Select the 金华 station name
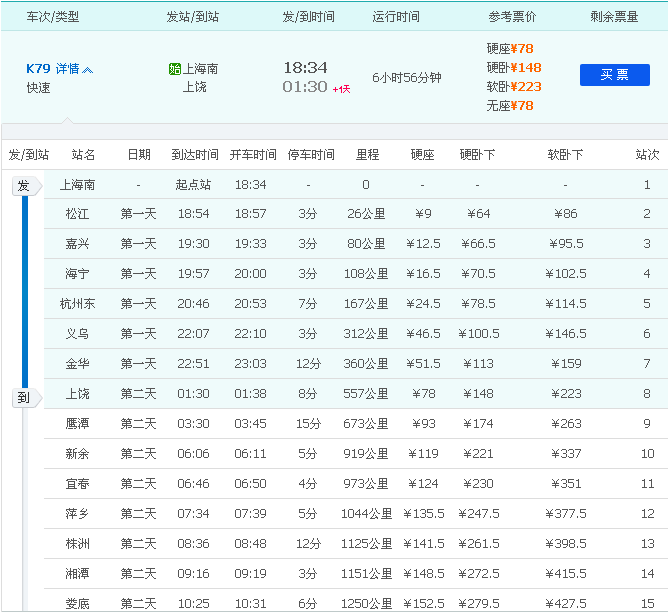The width and height of the screenshot is (668, 612). pyautogui.click(x=77, y=363)
